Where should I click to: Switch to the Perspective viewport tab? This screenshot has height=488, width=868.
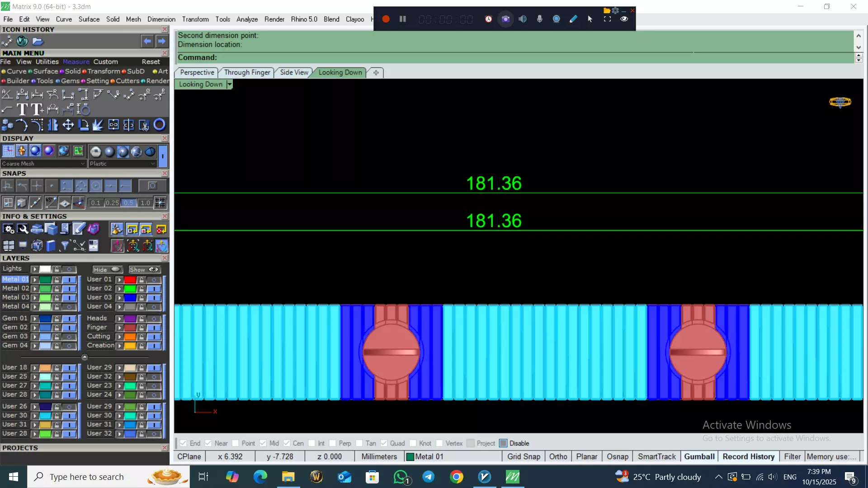[197, 72]
